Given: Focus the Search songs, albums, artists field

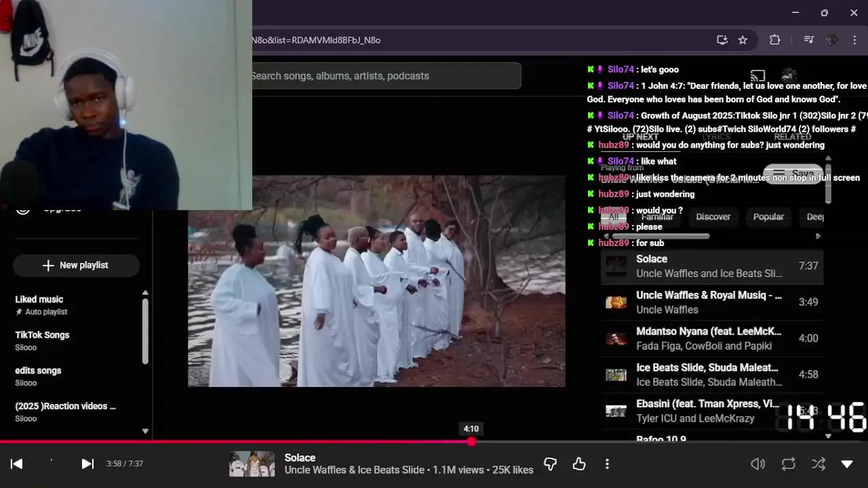Looking at the screenshot, I should coord(386,76).
